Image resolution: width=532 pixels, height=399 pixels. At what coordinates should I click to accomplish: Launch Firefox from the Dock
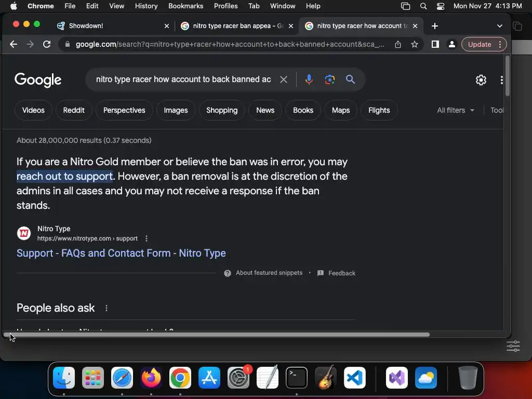(x=151, y=378)
